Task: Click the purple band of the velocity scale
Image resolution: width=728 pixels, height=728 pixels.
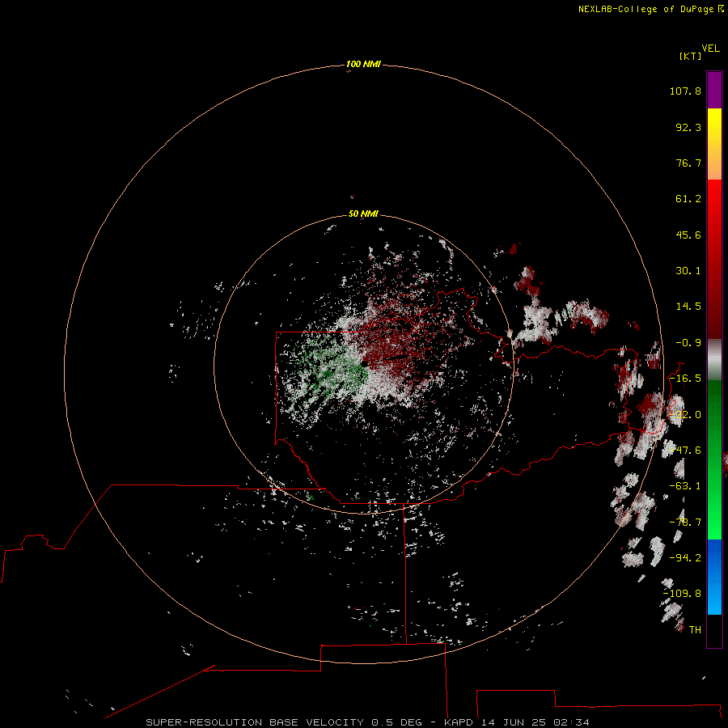Action: point(714,90)
